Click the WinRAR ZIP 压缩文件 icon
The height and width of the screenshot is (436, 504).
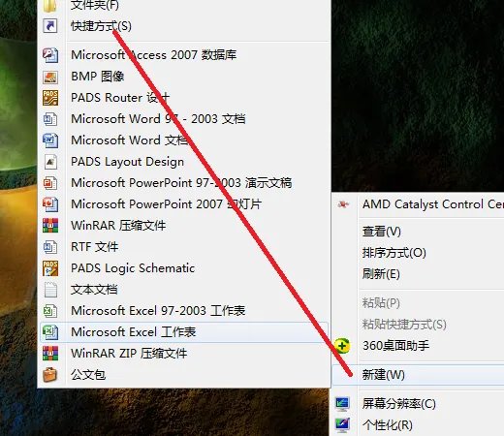(x=50, y=354)
